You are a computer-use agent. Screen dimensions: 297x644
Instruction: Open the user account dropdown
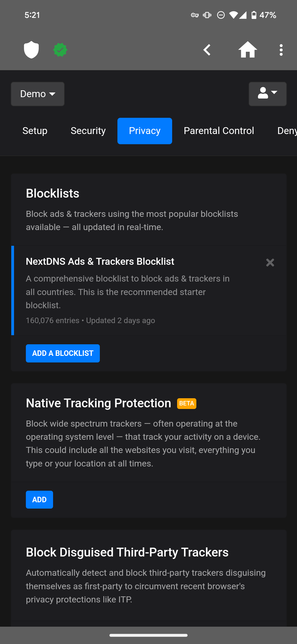coord(268,94)
